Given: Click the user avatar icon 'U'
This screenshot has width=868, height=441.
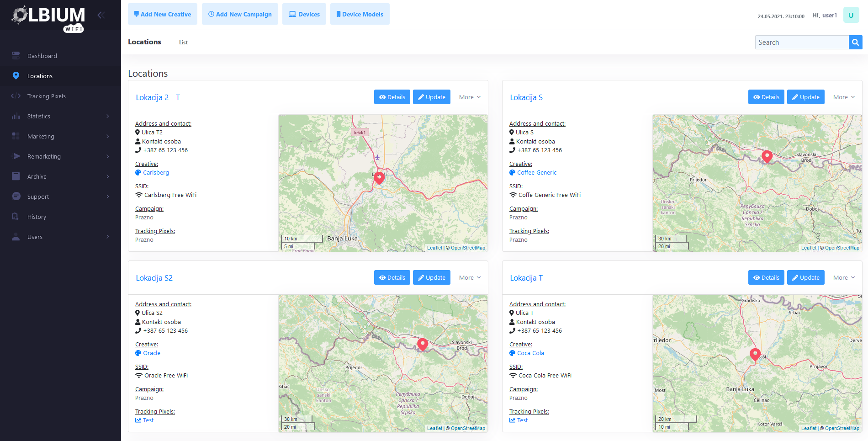Looking at the screenshot, I should [851, 15].
